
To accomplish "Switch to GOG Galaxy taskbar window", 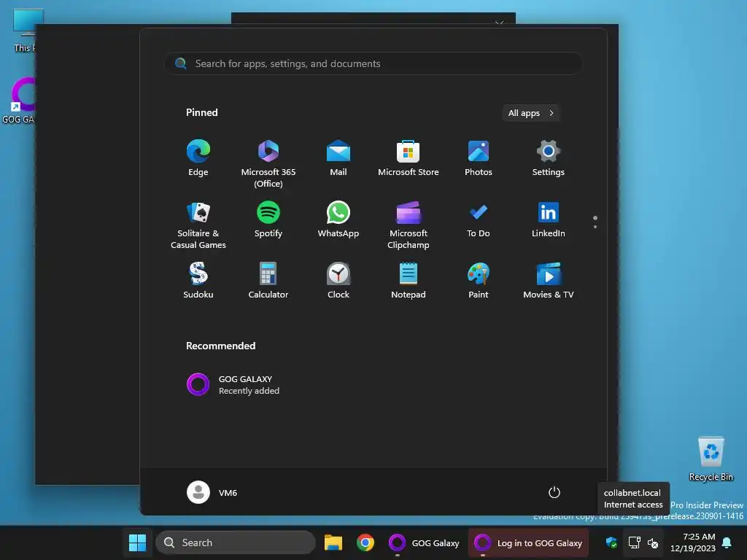I will (x=424, y=542).
